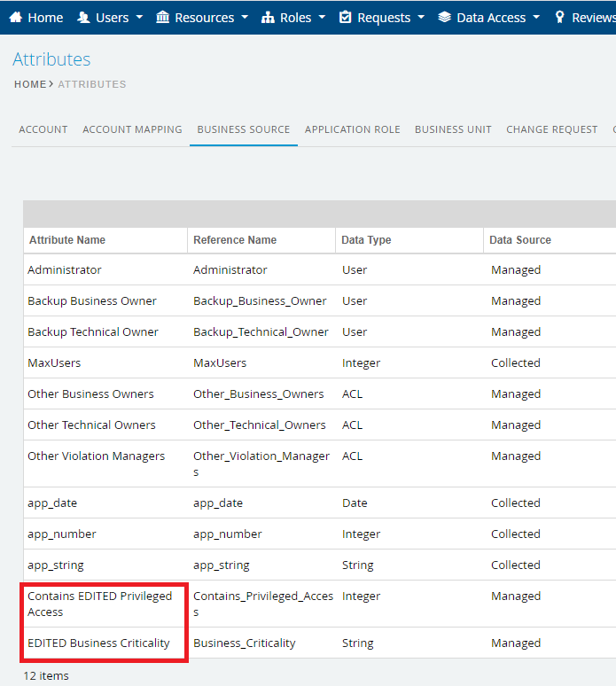This screenshot has height=686, width=616.
Task: Open the Data Access dropdown arrow
Action: point(536,18)
